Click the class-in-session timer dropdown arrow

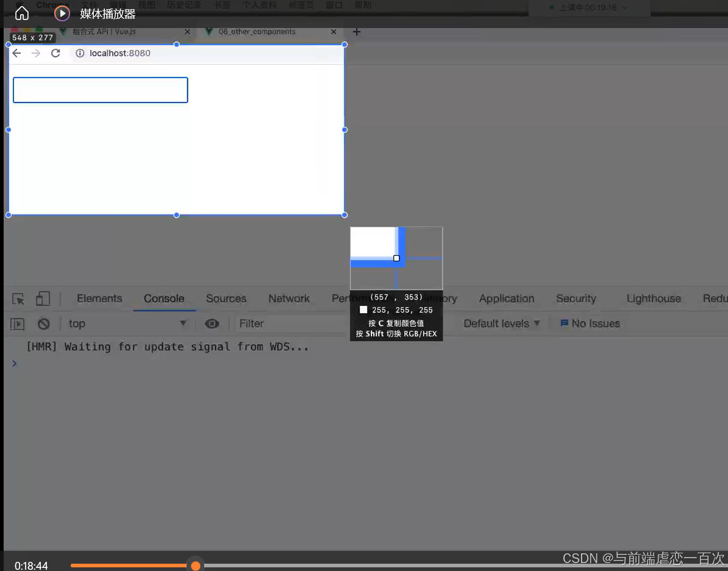pos(625,7)
